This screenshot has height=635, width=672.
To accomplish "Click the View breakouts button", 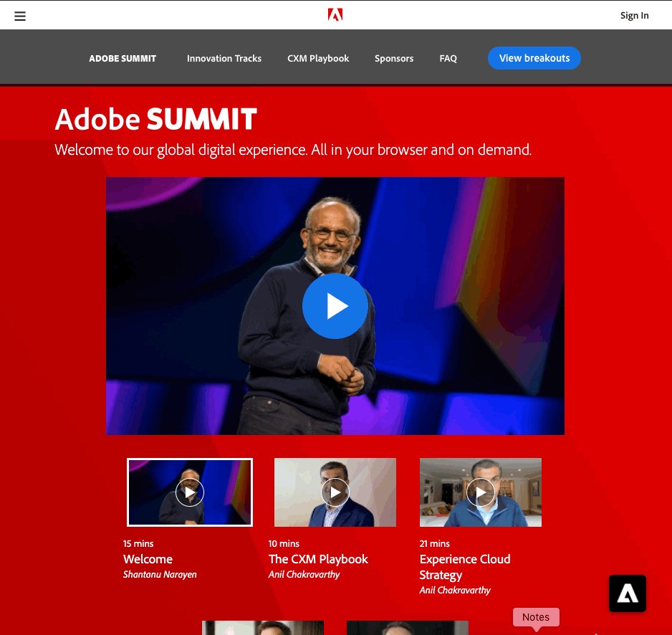I will coord(534,58).
